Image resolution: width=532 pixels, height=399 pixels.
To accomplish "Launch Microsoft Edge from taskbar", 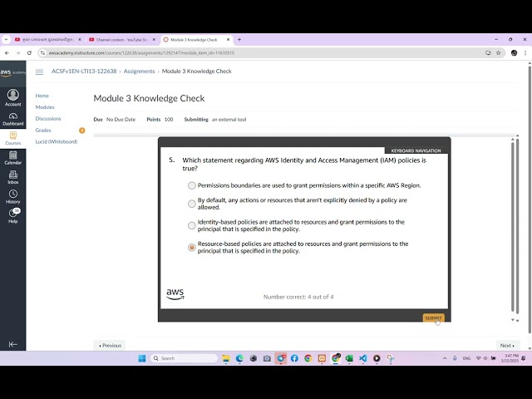I will click(x=239, y=358).
